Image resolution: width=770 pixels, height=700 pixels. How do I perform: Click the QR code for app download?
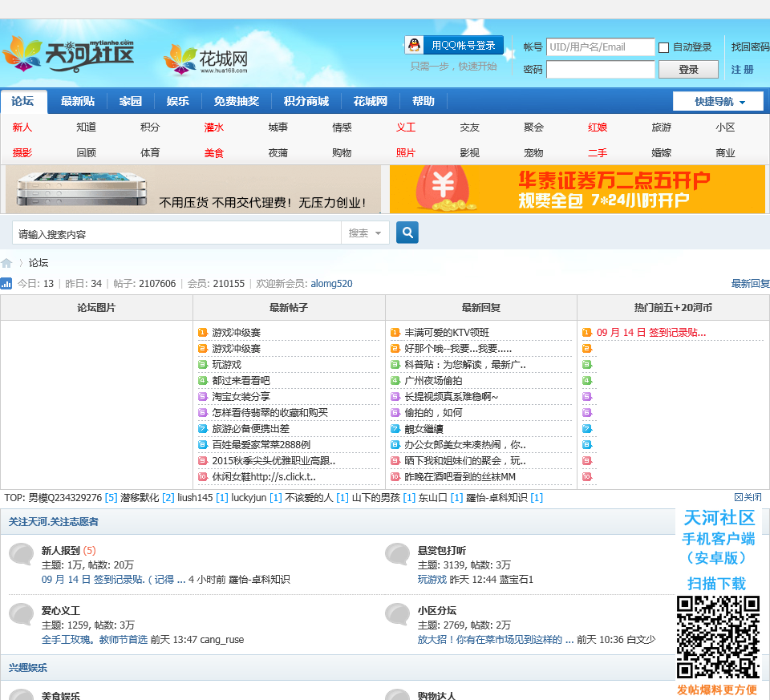[718, 637]
